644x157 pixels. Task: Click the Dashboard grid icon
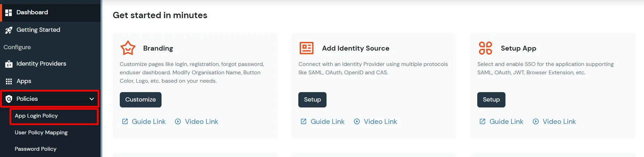[x=9, y=13]
